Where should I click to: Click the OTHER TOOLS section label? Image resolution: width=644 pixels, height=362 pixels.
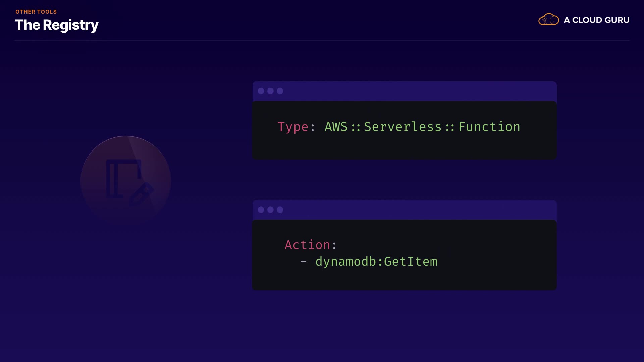[36, 12]
